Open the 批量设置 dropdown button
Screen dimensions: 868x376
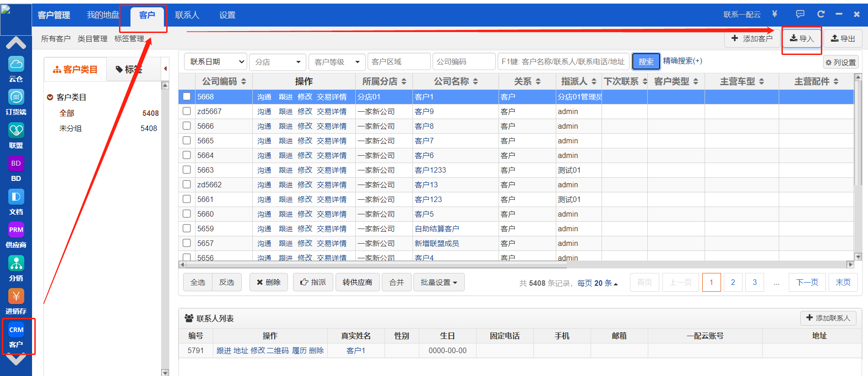point(439,282)
